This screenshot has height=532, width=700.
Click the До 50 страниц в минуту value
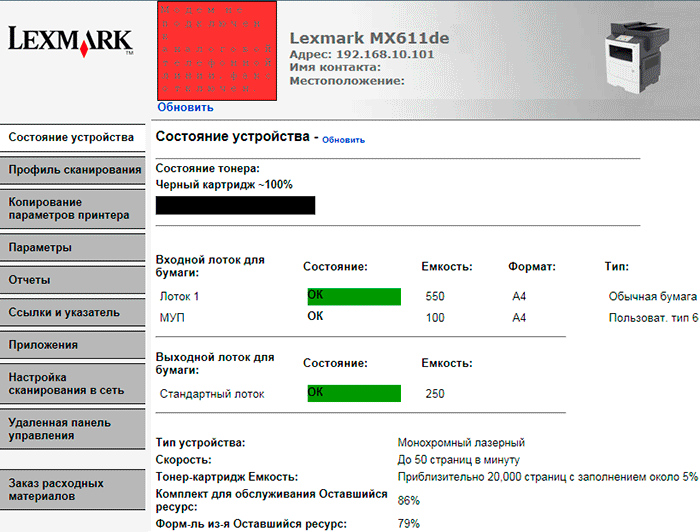point(458,460)
